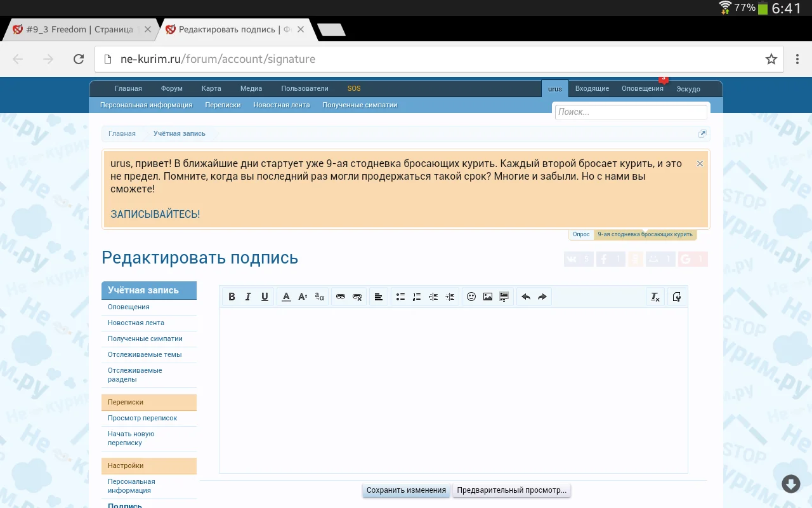The width and height of the screenshot is (812, 508).
Task: Open the insert image tool
Action: pos(488,296)
